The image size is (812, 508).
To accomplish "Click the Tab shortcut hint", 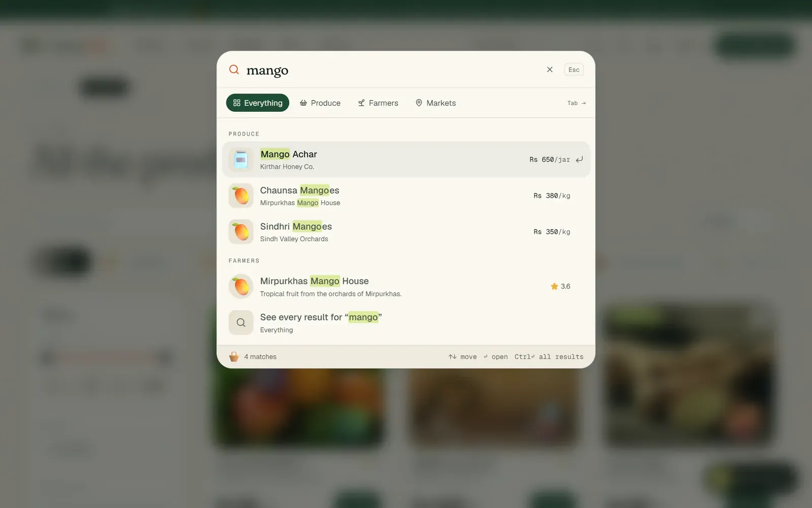I will [x=577, y=103].
